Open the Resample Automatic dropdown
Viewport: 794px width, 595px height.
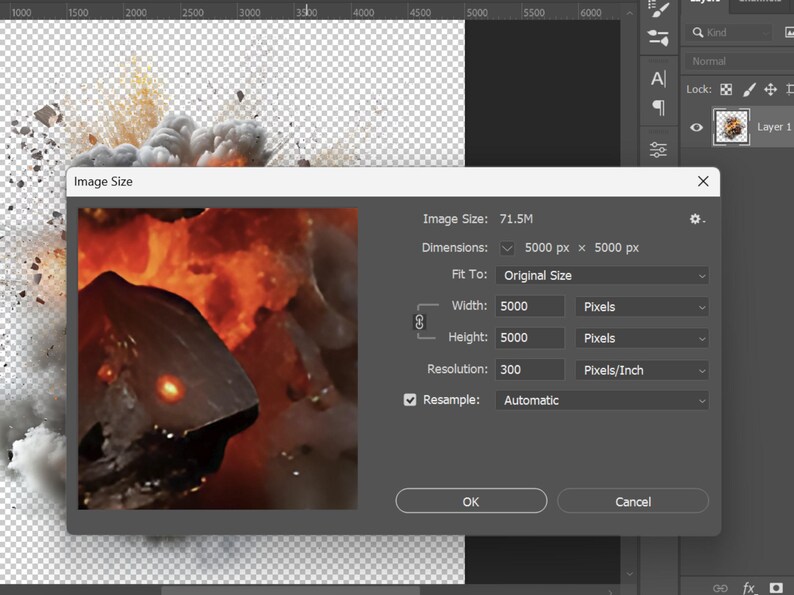[602, 401]
